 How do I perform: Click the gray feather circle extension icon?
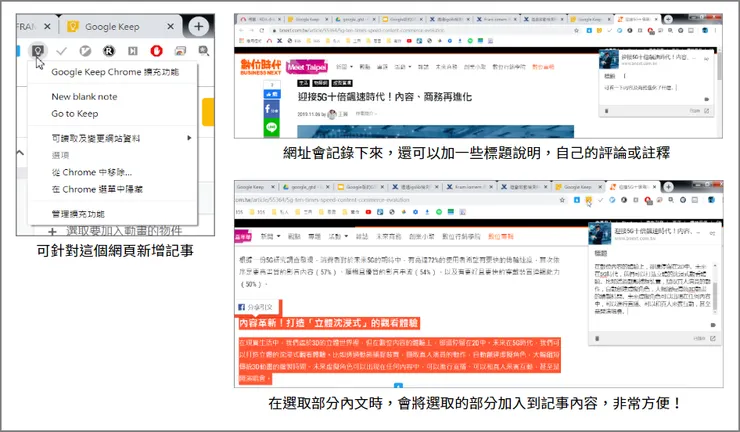85,51
